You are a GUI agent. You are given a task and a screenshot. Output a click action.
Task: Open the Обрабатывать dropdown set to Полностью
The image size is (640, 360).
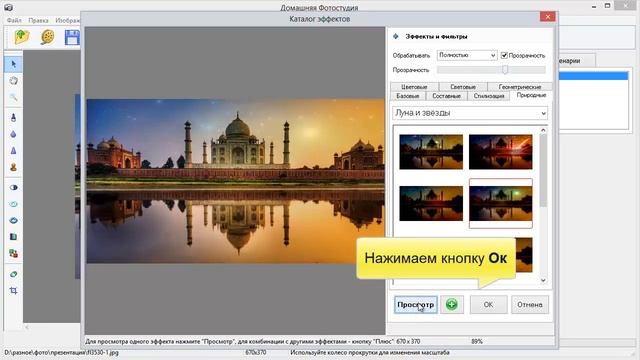pos(467,55)
